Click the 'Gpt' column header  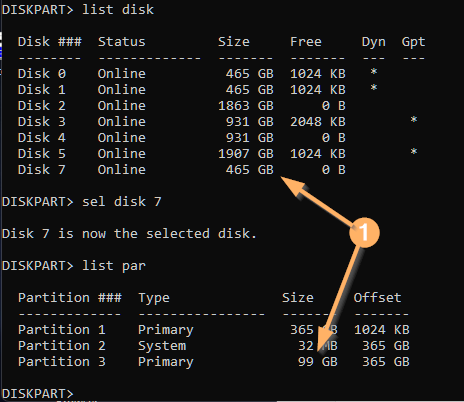coord(413,42)
